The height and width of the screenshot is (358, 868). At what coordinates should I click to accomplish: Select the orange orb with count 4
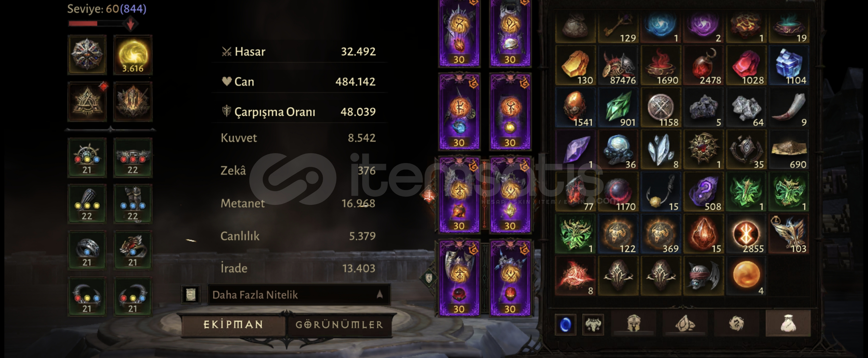tap(746, 276)
